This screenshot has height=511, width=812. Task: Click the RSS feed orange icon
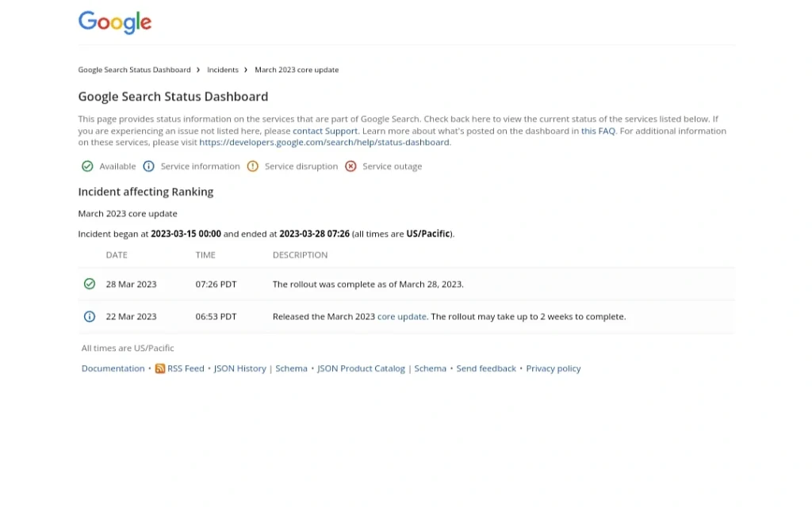160,368
